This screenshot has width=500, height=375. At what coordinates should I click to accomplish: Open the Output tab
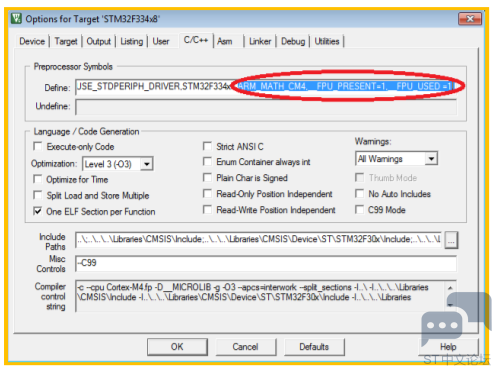(x=98, y=41)
